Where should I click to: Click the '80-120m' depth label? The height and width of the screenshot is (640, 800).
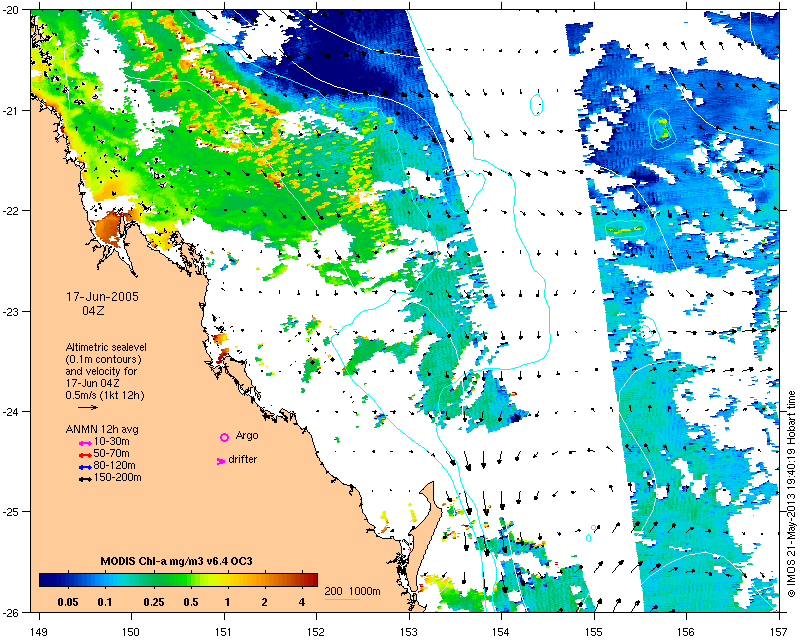pyautogui.click(x=114, y=465)
